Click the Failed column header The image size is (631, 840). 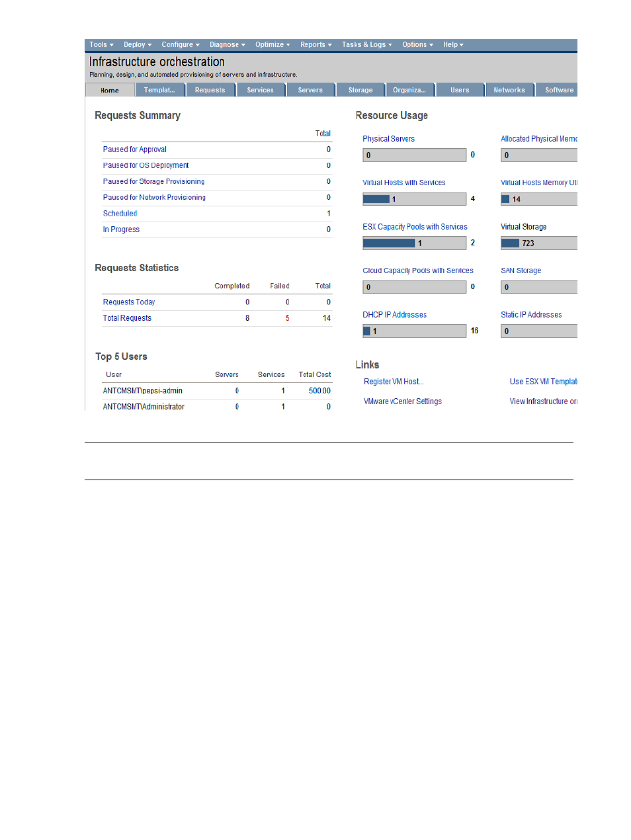click(x=280, y=286)
